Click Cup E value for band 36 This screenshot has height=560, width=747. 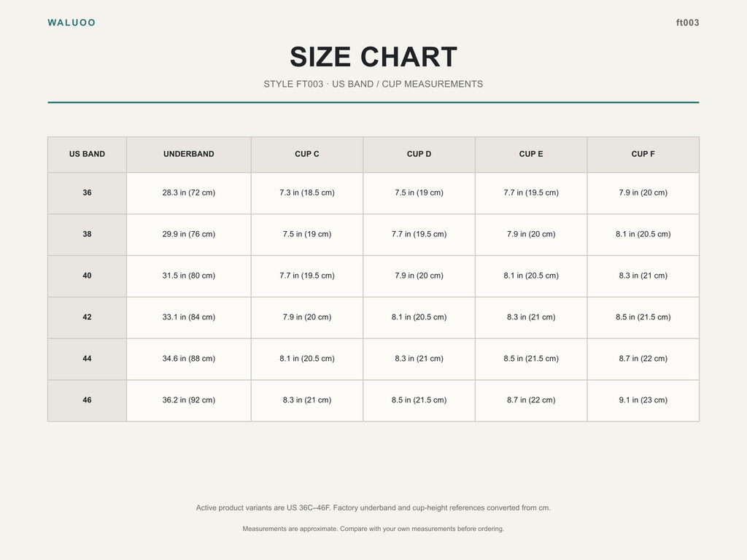tap(531, 192)
